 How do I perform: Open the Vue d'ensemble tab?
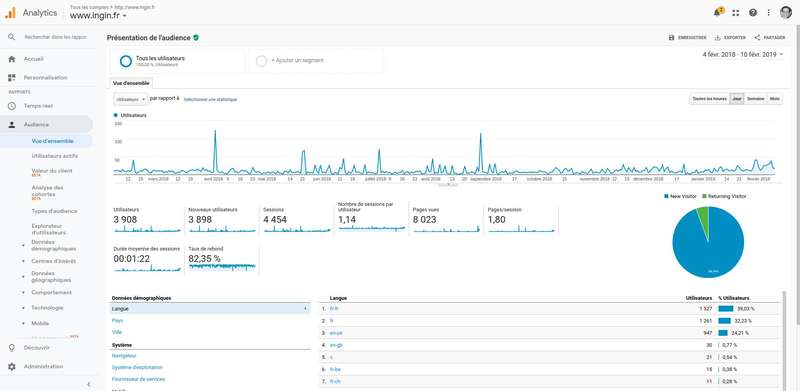click(131, 83)
